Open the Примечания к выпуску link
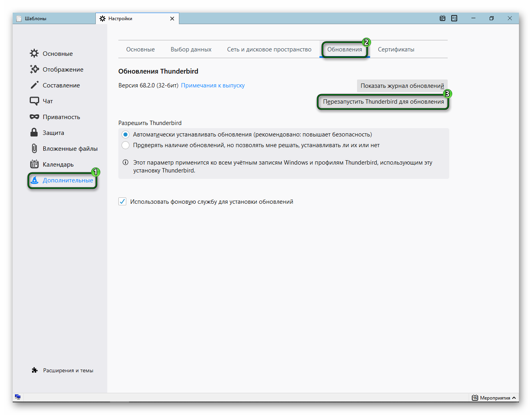This screenshot has width=532, height=415. 213,85
